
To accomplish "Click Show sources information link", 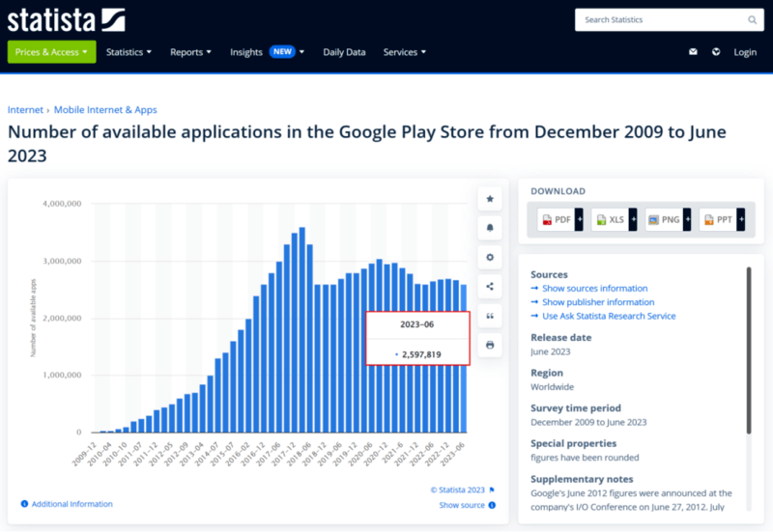I will pos(594,289).
